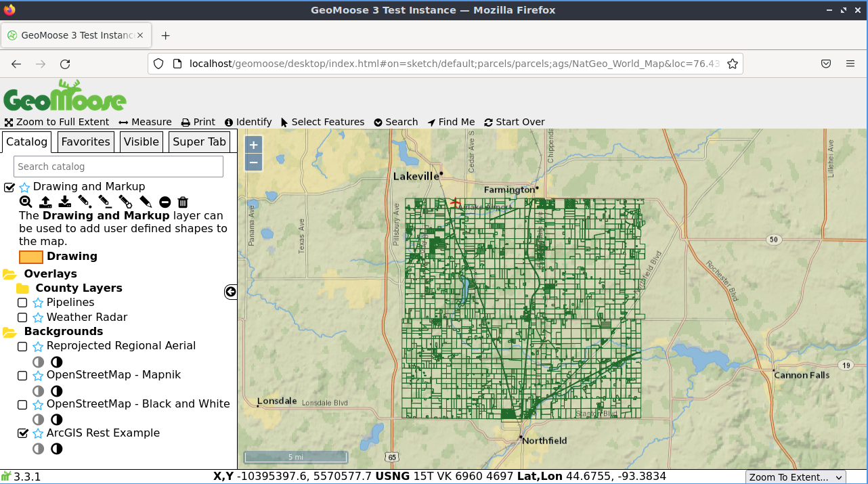Click the trash icon to clear drawings
Image resolution: width=868 pixels, height=484 pixels.
tap(183, 202)
